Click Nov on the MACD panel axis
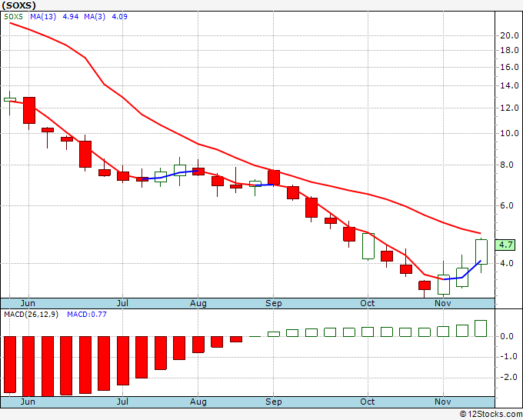Image resolution: width=523 pixels, height=420 pixels. coord(443,402)
